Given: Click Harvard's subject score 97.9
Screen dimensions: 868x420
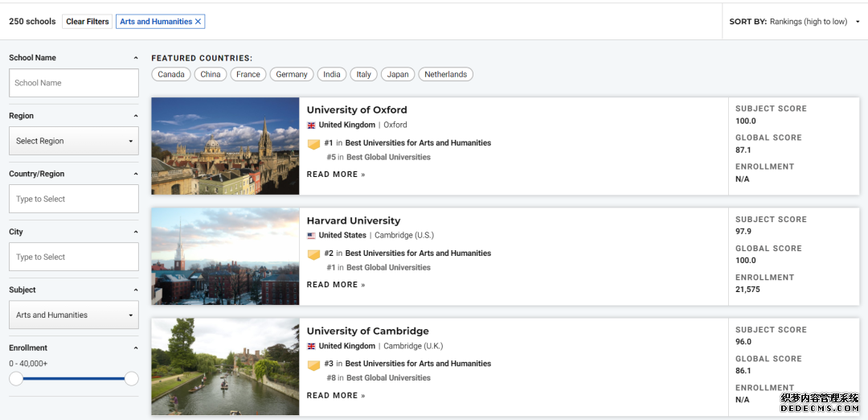Looking at the screenshot, I should point(743,232).
